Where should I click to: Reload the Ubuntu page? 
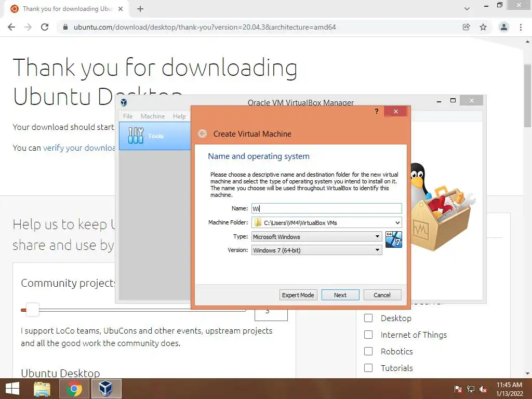(x=45, y=27)
